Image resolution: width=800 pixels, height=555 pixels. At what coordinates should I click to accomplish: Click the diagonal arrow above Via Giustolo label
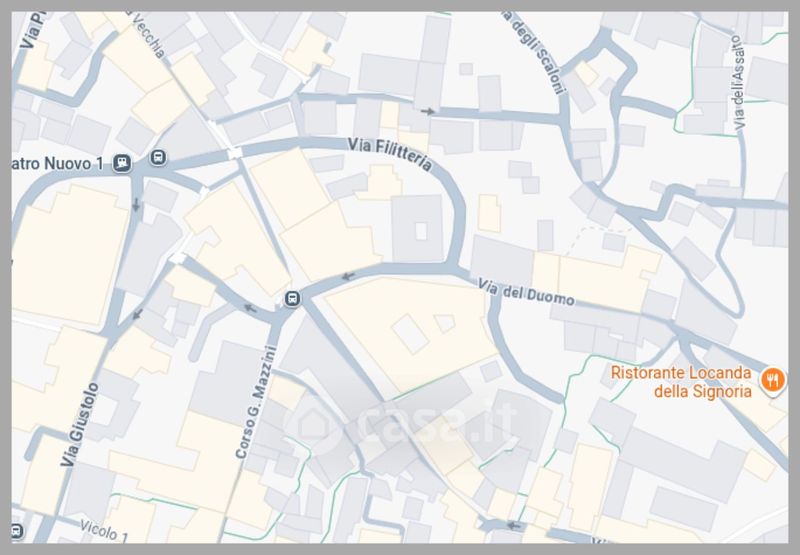pyautogui.click(x=137, y=314)
